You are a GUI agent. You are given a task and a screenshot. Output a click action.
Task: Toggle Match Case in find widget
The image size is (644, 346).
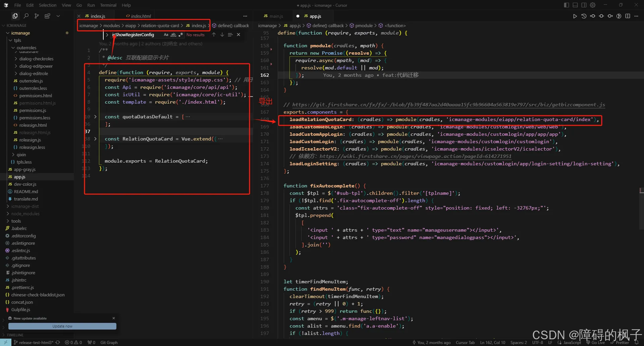coord(166,35)
